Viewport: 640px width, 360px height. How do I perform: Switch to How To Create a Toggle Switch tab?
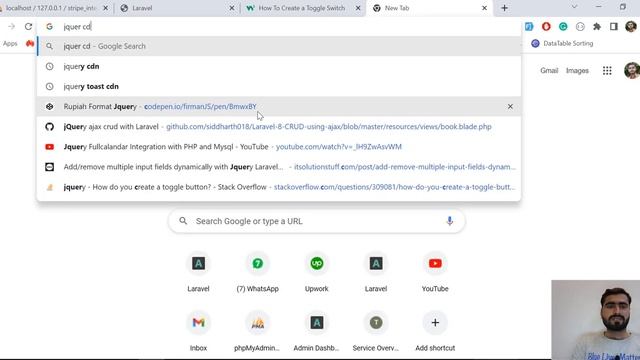coord(302,8)
